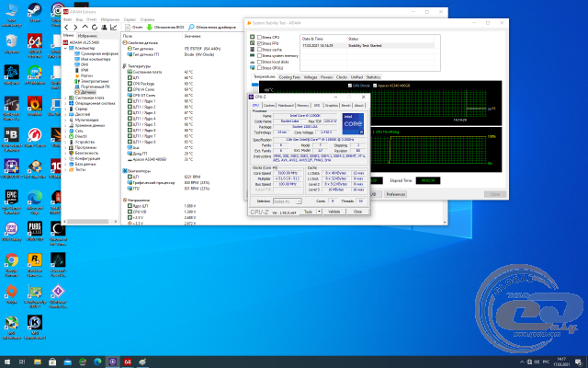Viewport: 588px width, 368px height.
Task: Expand the Сеть tree node
Action: 66,131
